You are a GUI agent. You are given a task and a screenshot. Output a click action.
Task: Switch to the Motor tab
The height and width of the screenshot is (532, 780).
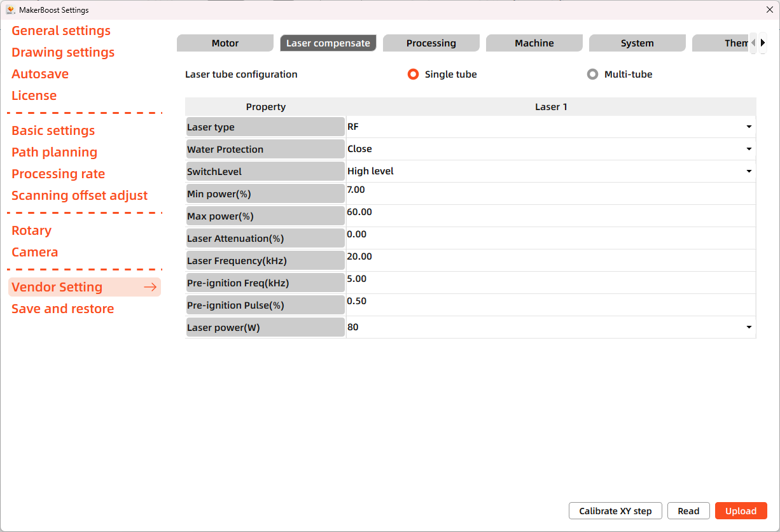pos(225,43)
